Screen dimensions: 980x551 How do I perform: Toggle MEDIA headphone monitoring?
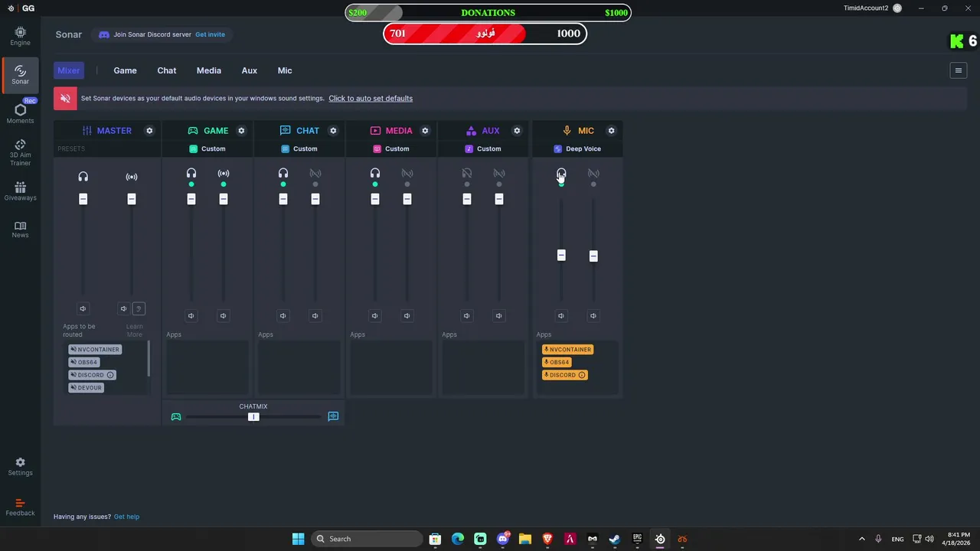375,174
